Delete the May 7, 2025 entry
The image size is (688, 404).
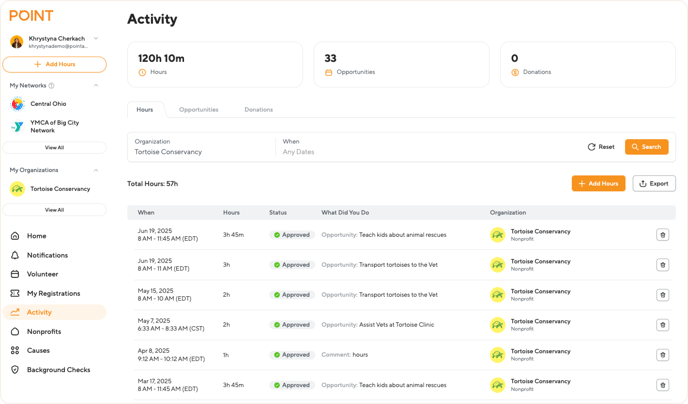coord(663,325)
